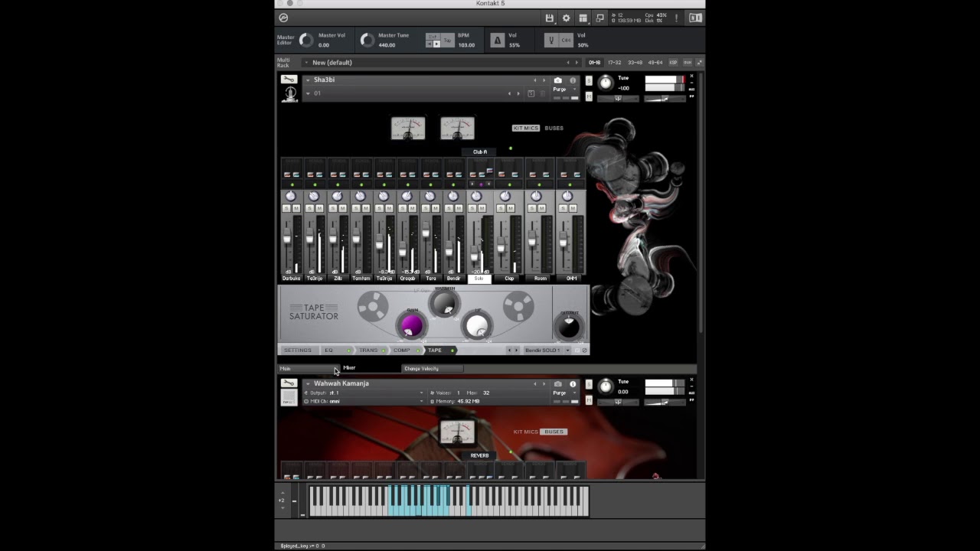Click the Sha3bi snapshot camera icon

click(557, 80)
